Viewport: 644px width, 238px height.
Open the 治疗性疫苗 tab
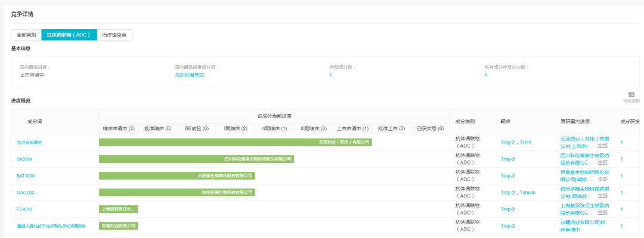(x=114, y=35)
